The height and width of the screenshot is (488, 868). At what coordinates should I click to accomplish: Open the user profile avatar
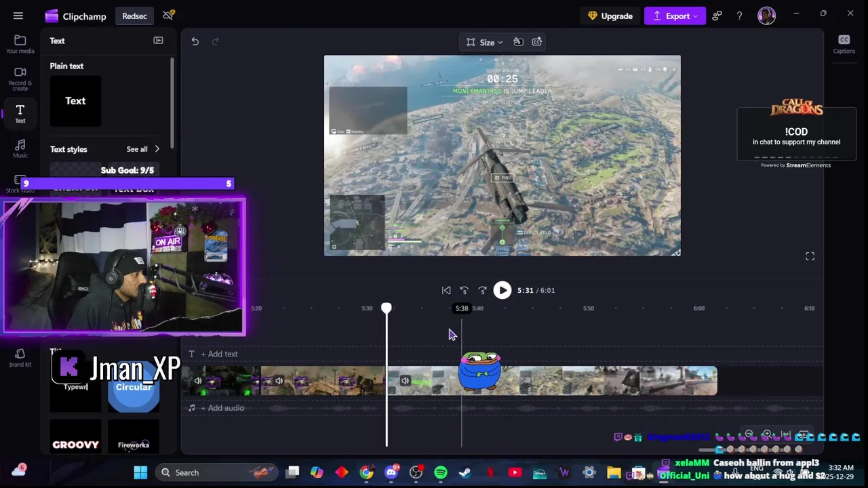point(766,16)
